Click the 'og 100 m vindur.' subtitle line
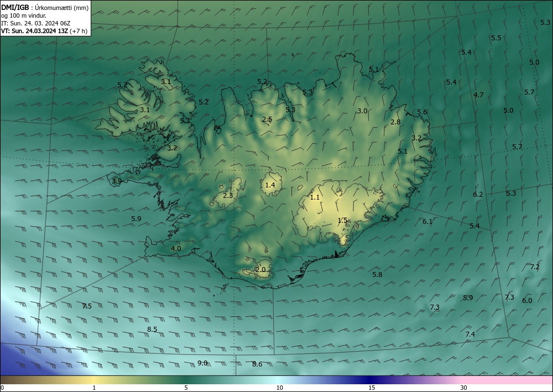 (24, 15)
